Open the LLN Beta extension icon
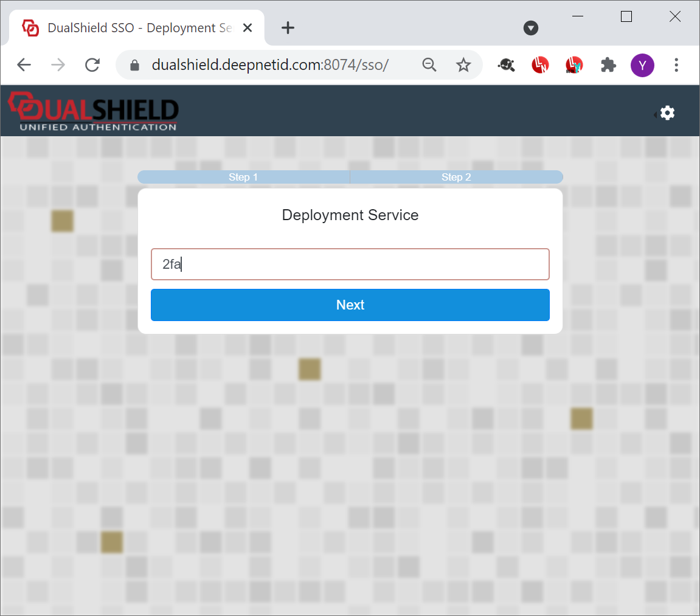The width and height of the screenshot is (700, 616). tap(574, 65)
